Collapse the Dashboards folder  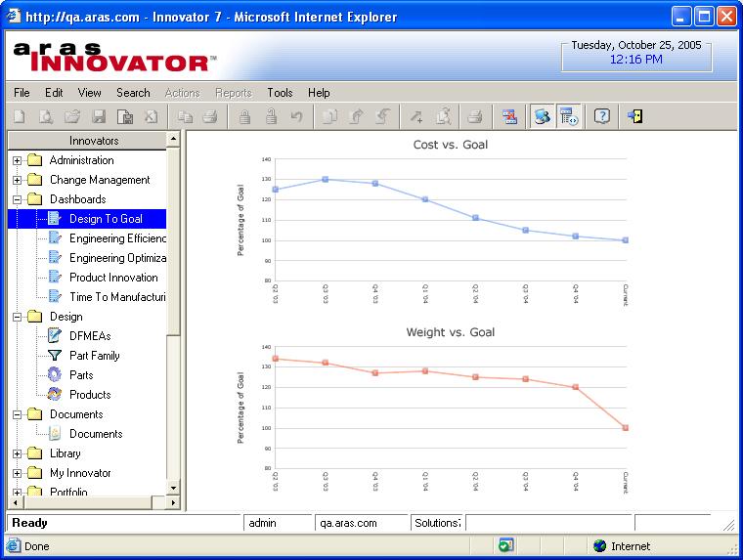click(17, 199)
